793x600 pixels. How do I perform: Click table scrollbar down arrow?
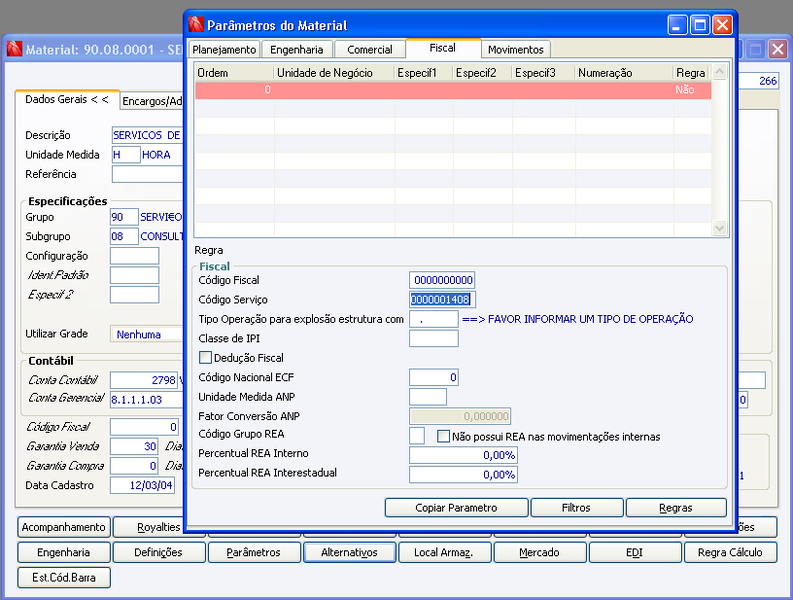pos(720,228)
